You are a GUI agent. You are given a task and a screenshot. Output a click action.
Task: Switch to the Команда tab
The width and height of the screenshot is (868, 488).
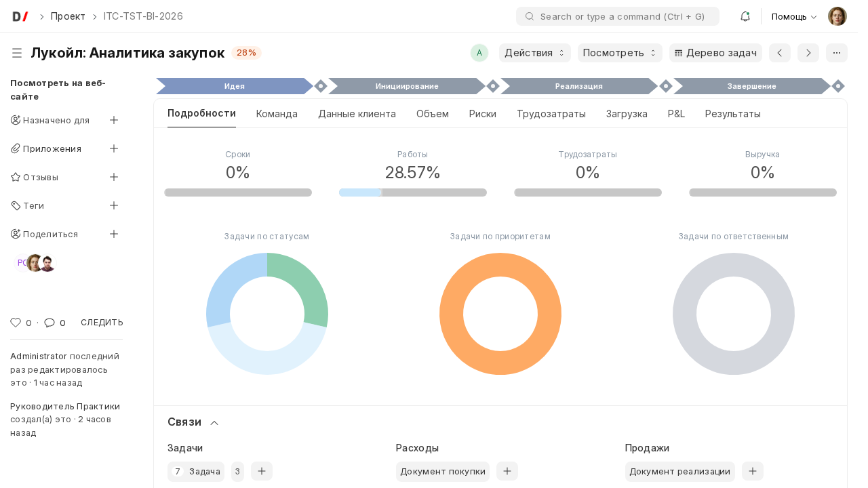click(x=277, y=114)
